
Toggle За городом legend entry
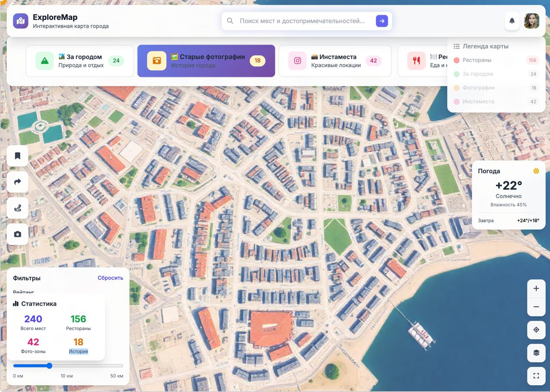click(x=477, y=74)
